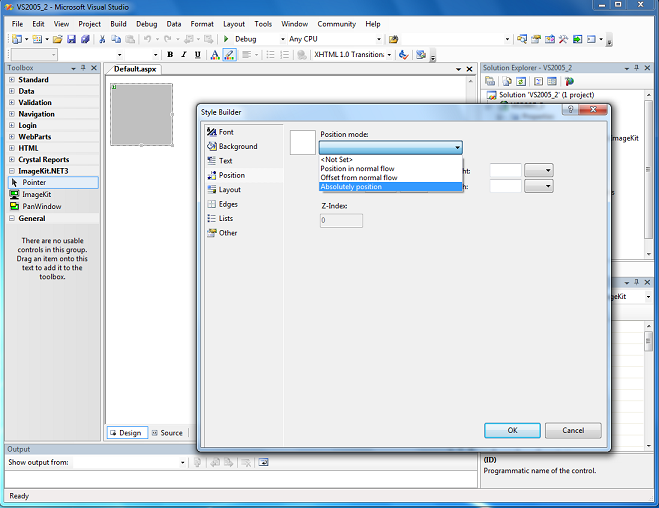Select the Pointer tool in Toolbox

click(x=53, y=182)
